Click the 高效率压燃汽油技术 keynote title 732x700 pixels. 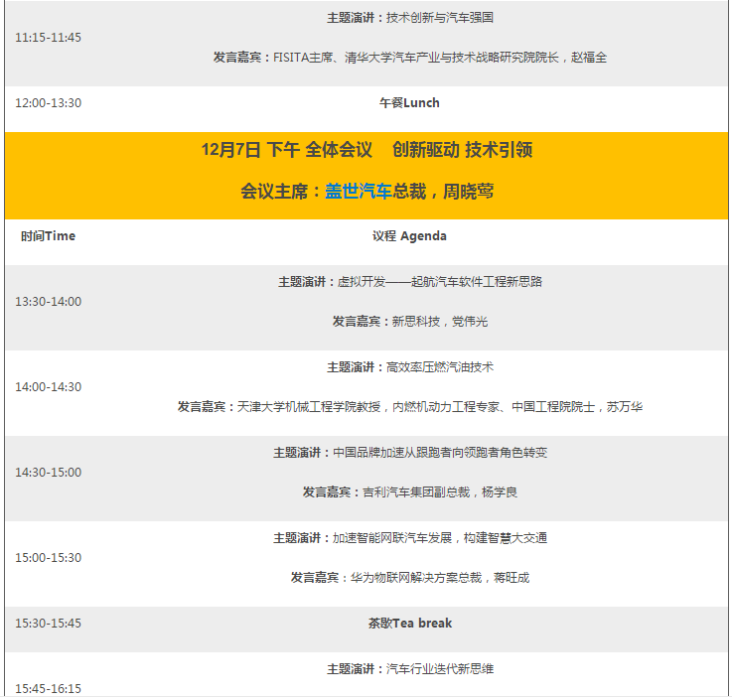pos(409,367)
